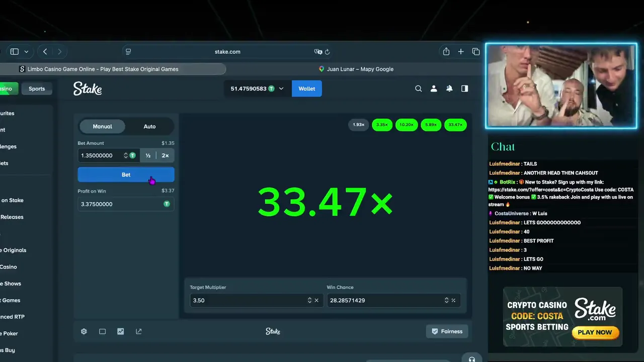The width and height of the screenshot is (644, 362).
Task: Click the webcam stream thumbnail
Action: point(561,85)
